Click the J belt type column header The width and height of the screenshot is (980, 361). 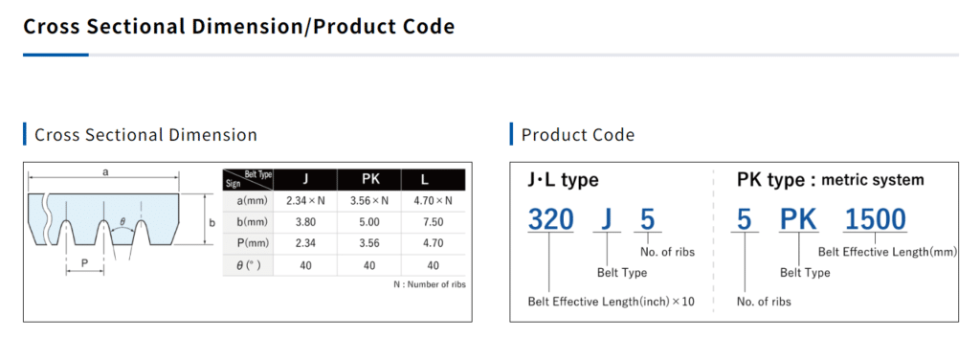tap(305, 180)
